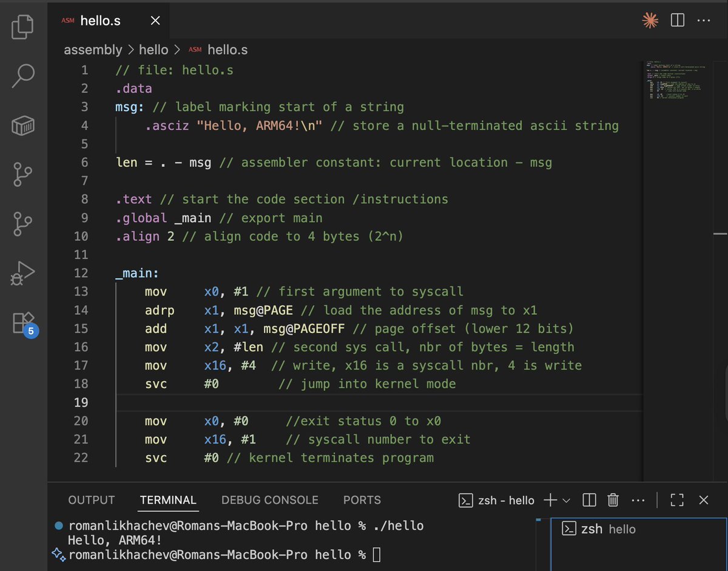Click the Claude starburst icon in editor toolbar
The width and height of the screenshot is (728, 571).
tap(650, 21)
